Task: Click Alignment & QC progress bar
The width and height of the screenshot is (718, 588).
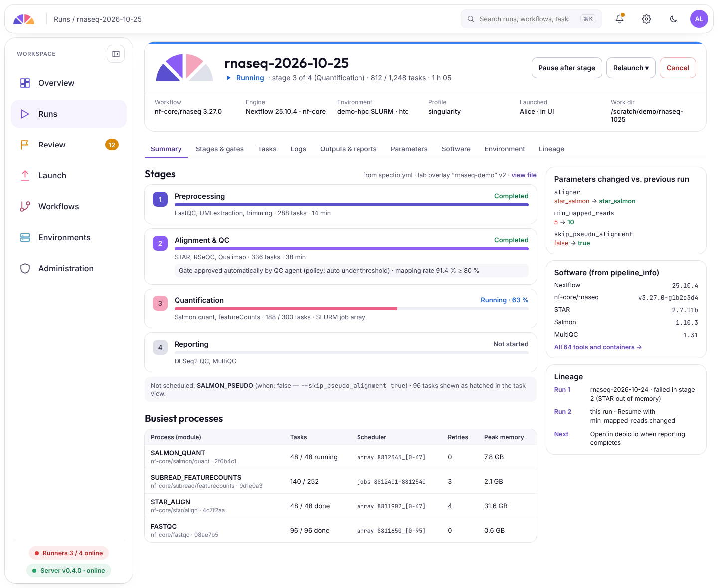Action: point(352,249)
